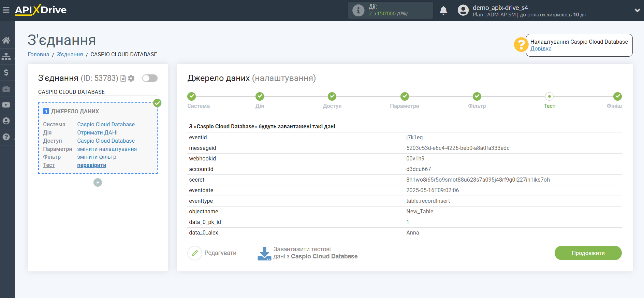Open Отримати ДАНІ action link
This screenshot has height=298, width=644.
click(97, 133)
